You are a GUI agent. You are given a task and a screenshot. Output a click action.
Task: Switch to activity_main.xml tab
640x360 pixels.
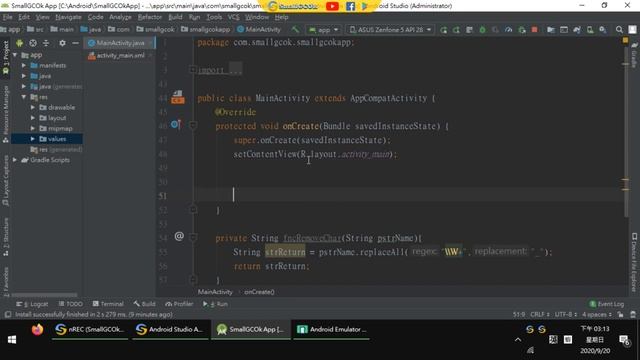tap(120, 56)
